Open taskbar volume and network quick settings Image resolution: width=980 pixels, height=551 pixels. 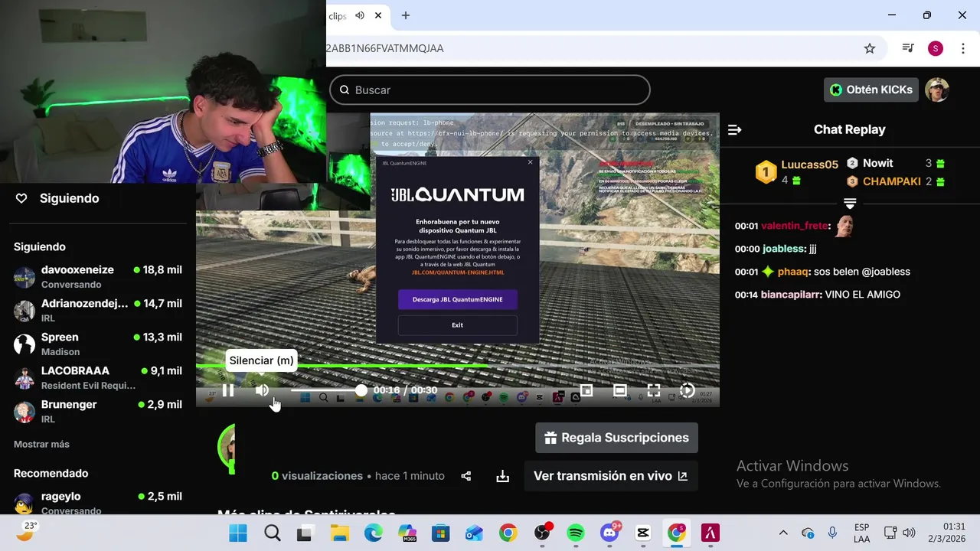click(900, 533)
